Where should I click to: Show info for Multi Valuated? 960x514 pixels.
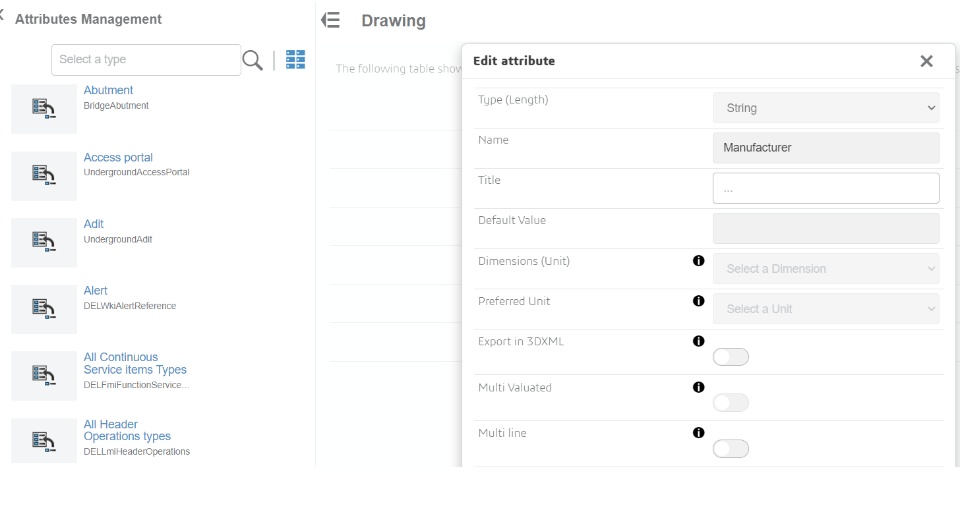click(x=699, y=387)
